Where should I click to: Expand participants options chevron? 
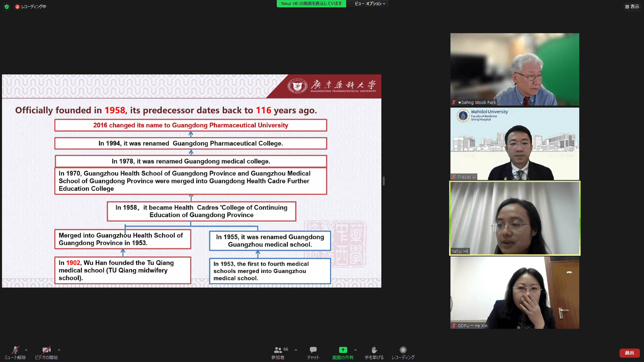(x=296, y=350)
